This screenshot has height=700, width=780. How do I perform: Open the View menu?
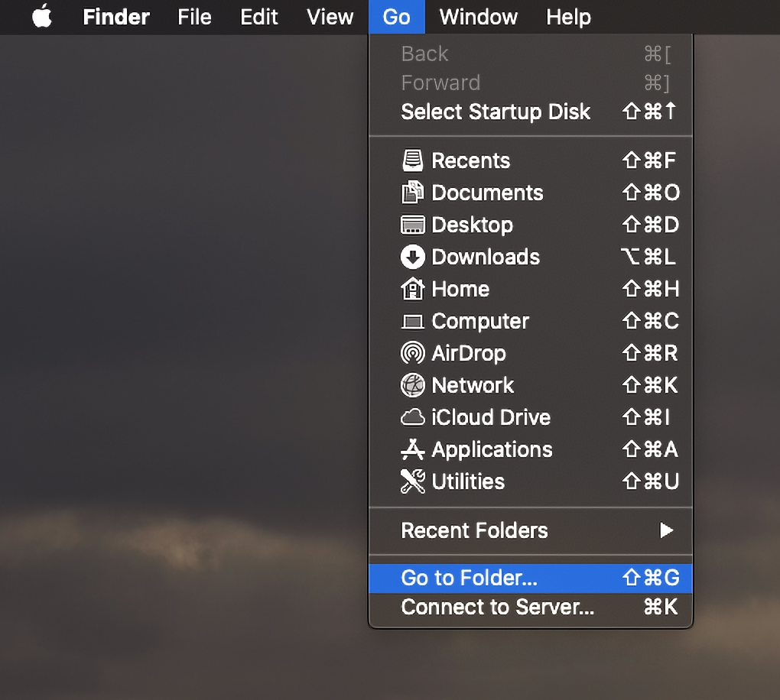tap(330, 17)
